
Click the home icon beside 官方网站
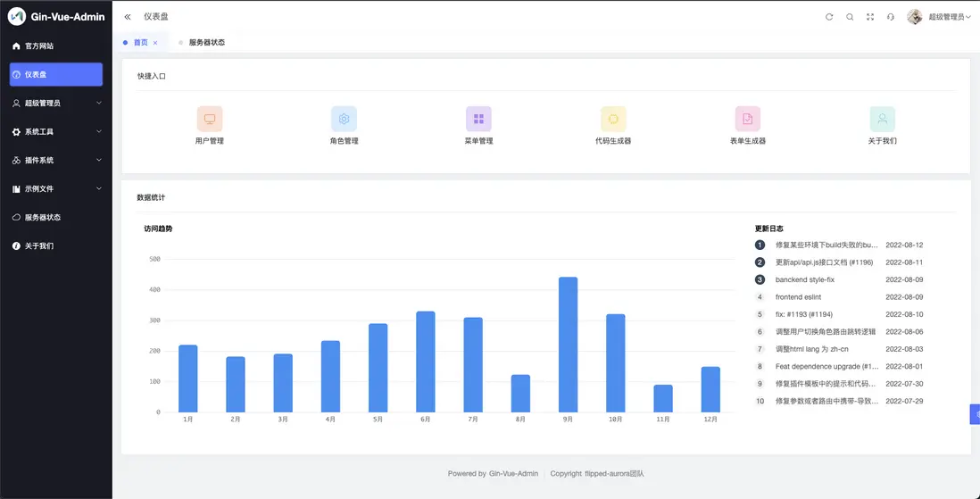pos(16,46)
